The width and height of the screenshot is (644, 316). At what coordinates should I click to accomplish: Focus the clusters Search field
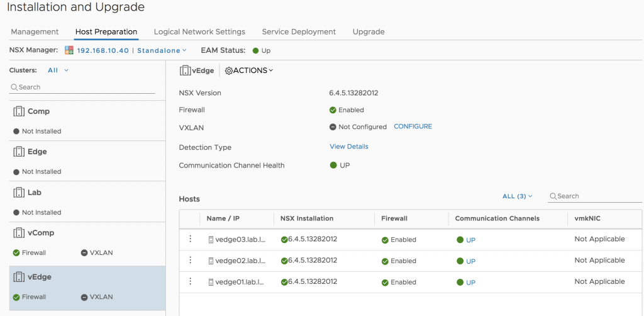[x=82, y=87]
